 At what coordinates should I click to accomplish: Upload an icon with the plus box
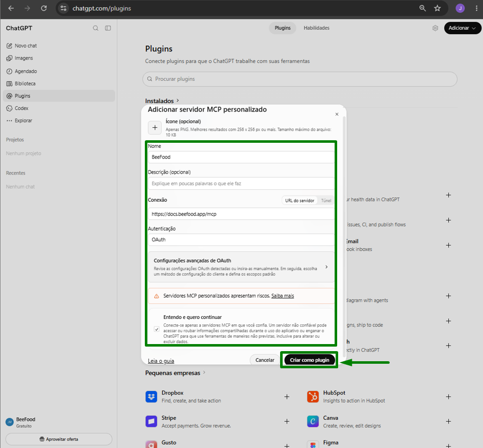[x=155, y=128]
